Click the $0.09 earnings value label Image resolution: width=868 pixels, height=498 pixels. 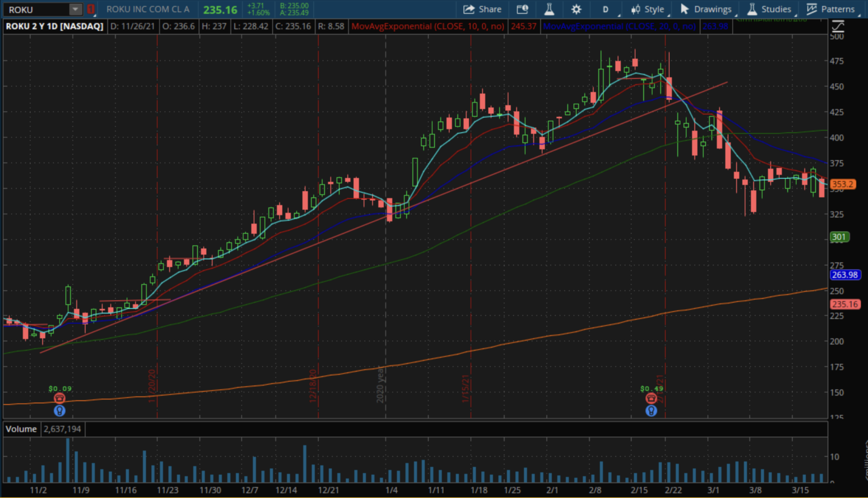click(60, 388)
